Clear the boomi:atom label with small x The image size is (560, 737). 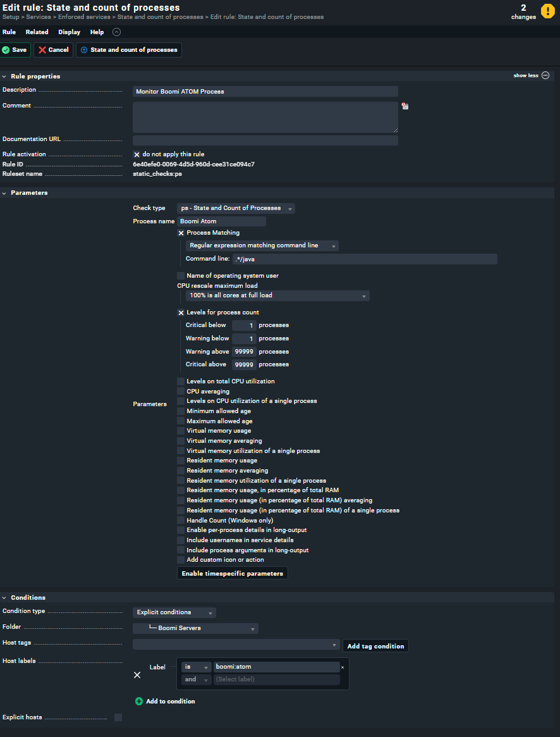coord(343,667)
